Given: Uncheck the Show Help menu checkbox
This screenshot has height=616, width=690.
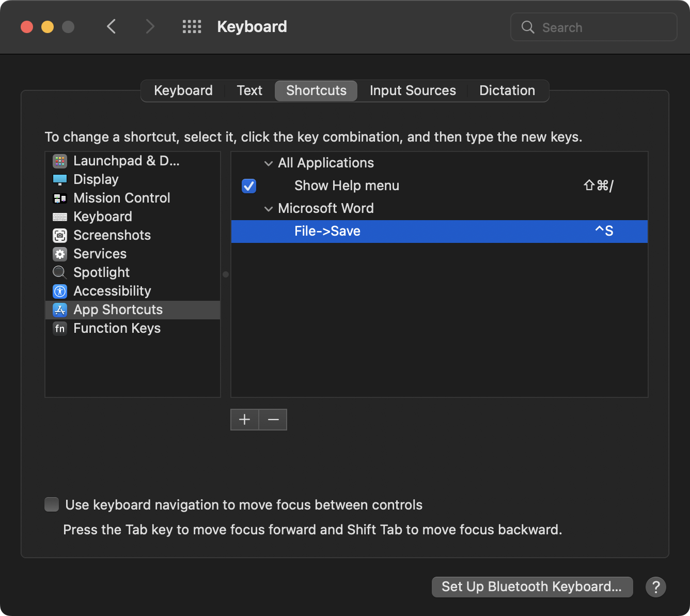Looking at the screenshot, I should click(249, 186).
